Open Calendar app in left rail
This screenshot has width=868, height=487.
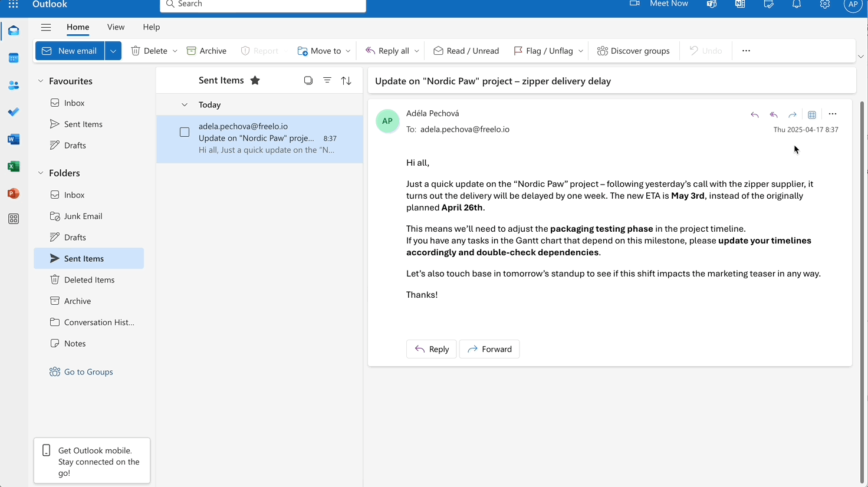(14, 58)
